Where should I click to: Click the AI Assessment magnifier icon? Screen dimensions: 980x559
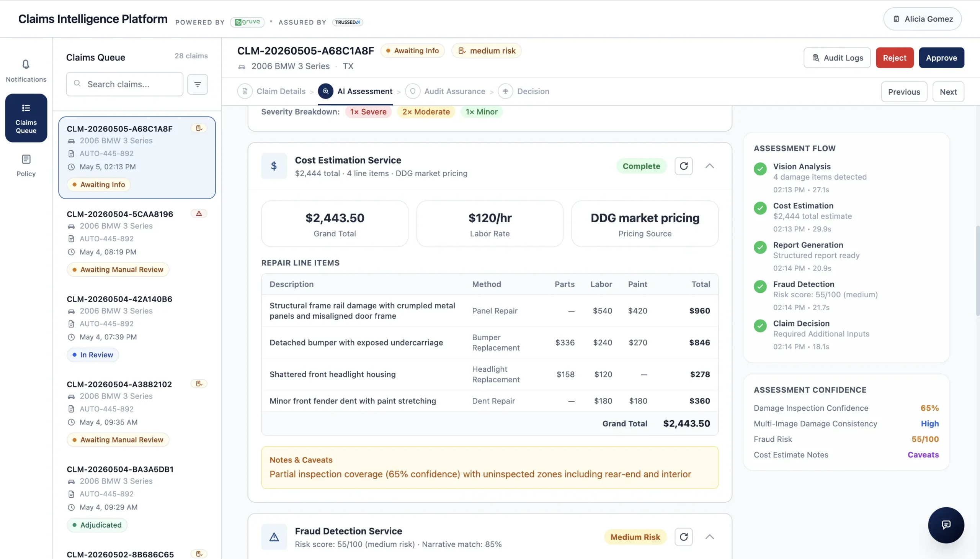(326, 91)
